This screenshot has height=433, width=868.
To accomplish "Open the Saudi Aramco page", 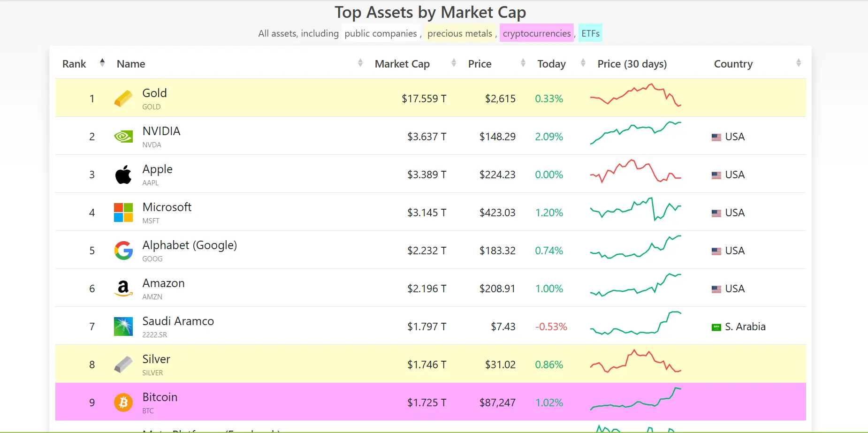I will (178, 321).
